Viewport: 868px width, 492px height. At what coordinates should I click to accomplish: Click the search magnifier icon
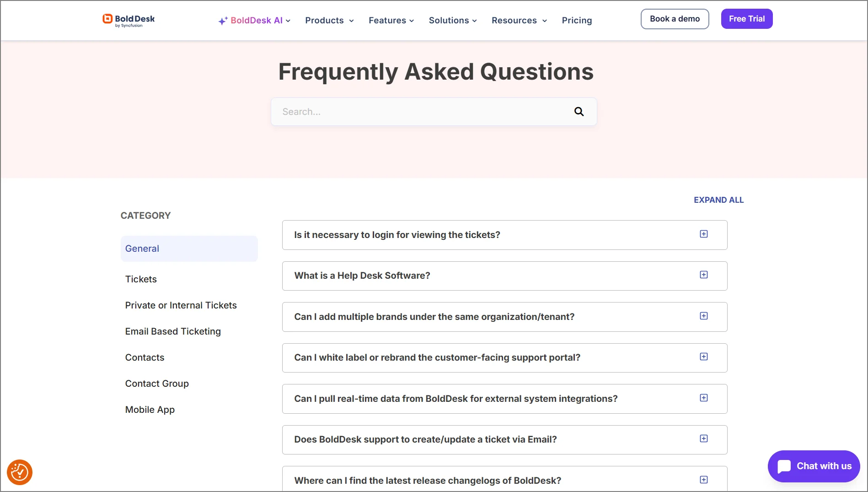(x=579, y=111)
